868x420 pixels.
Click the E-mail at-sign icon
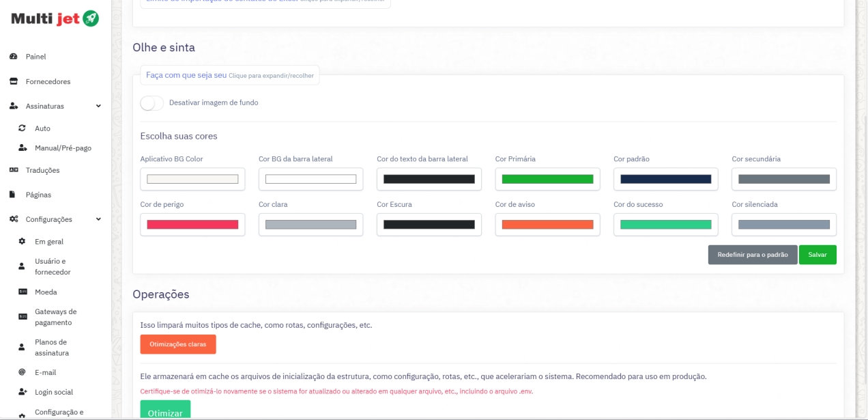tap(22, 373)
